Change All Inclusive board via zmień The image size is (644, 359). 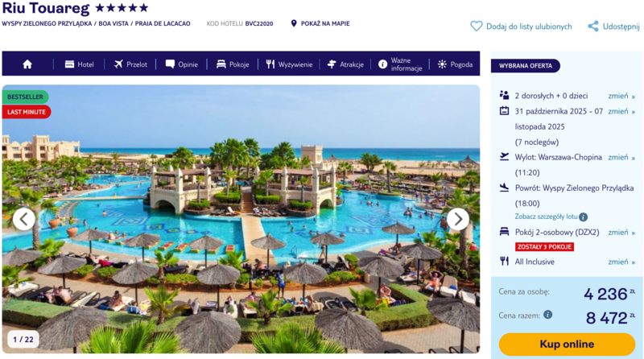coord(621,262)
